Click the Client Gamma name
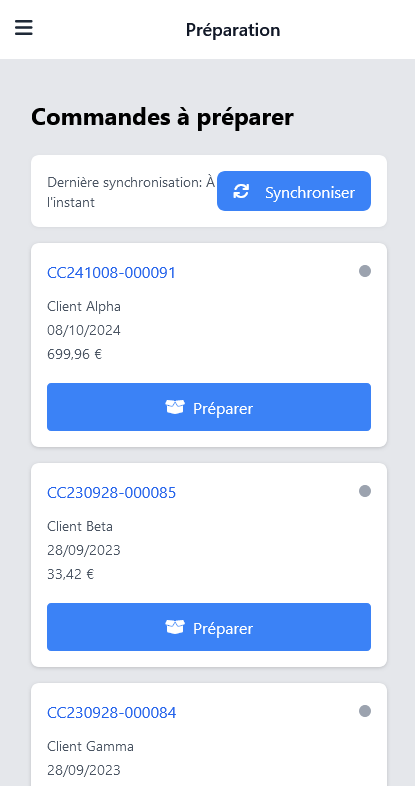The height and width of the screenshot is (786, 415). click(x=90, y=746)
